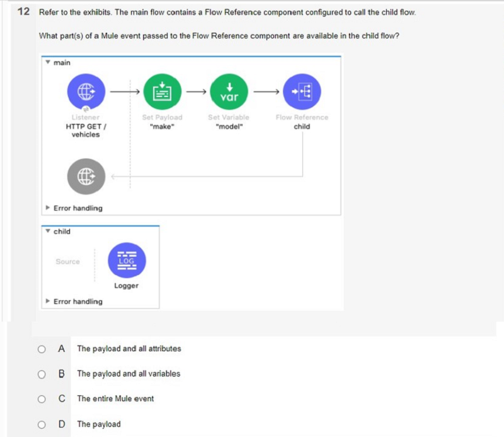The width and height of the screenshot is (504, 437).
Task: Collapse the main flow triangle
Action: click(x=48, y=62)
